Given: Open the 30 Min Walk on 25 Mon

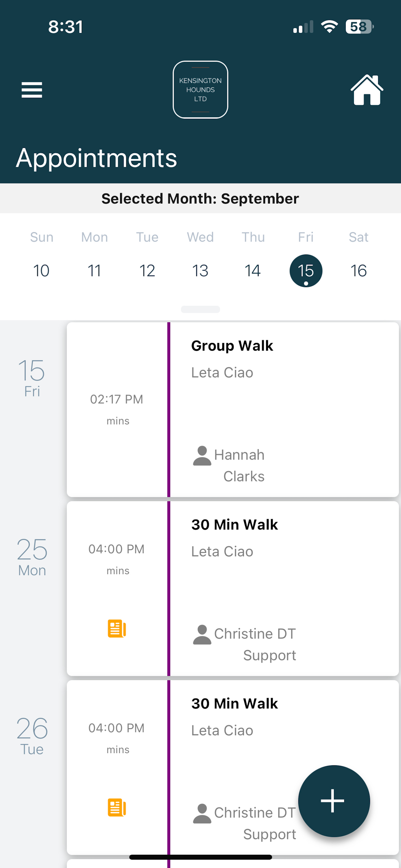Looking at the screenshot, I should coord(232,588).
